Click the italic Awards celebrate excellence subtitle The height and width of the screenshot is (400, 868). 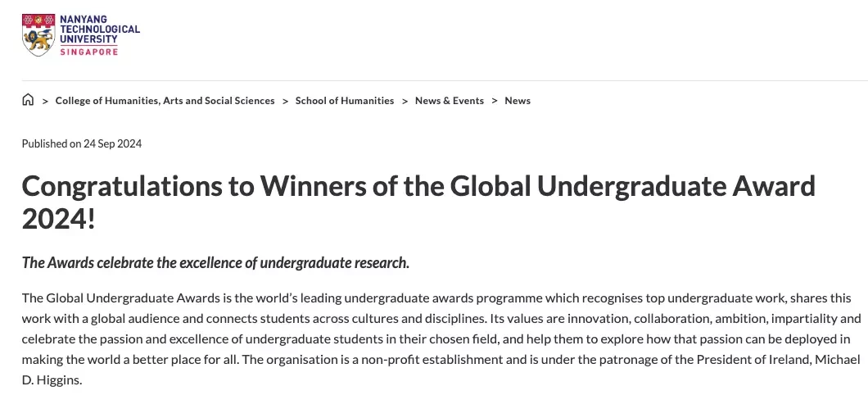[x=216, y=262]
